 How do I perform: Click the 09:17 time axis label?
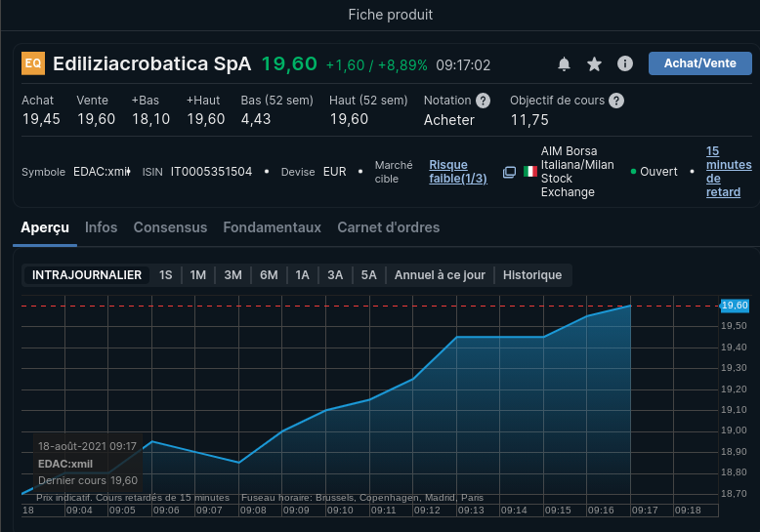pyautogui.click(x=645, y=511)
